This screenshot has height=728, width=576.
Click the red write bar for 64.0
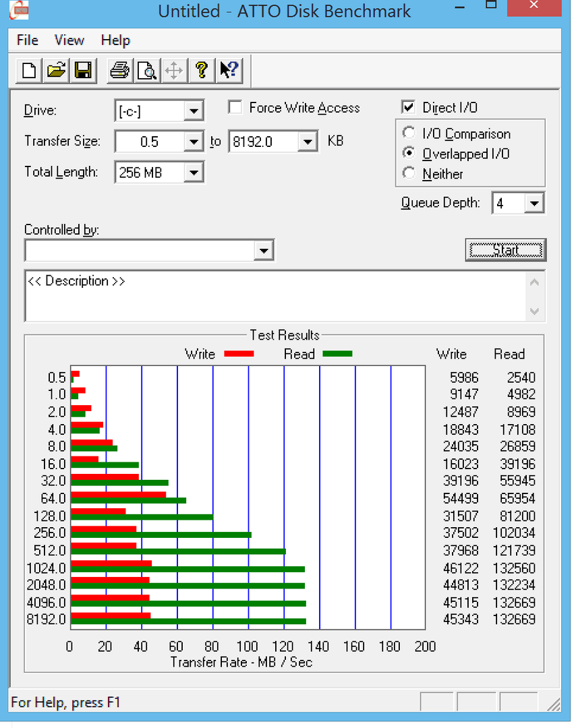119,495
